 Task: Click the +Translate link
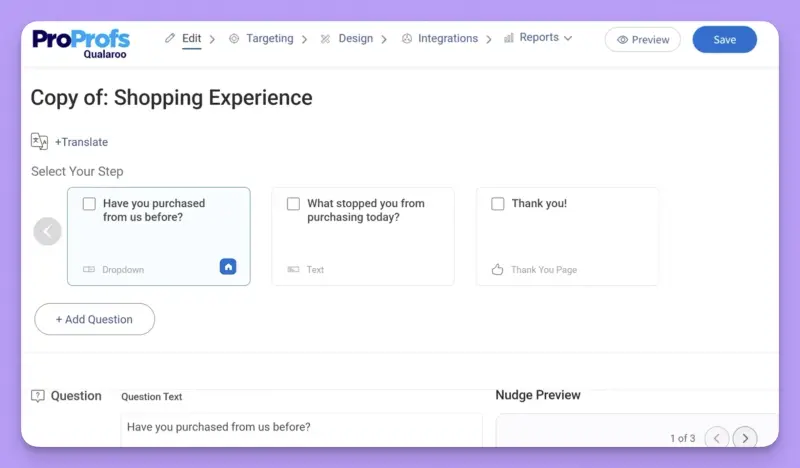[x=81, y=142]
